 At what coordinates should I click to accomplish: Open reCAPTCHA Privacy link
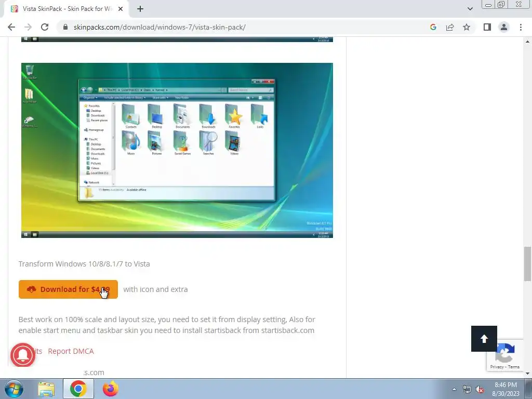tap(497, 367)
